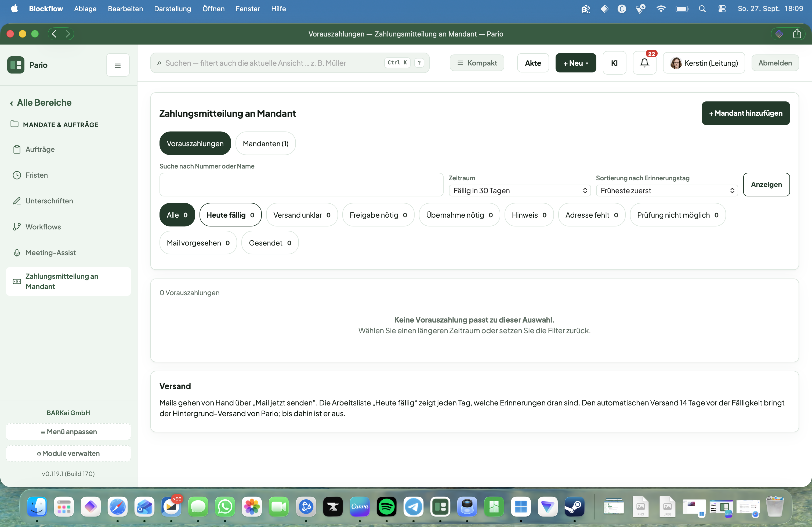Viewport: 812px width, 527px height.
Task: Switch to the Mandanten (1) tab
Action: tap(266, 144)
